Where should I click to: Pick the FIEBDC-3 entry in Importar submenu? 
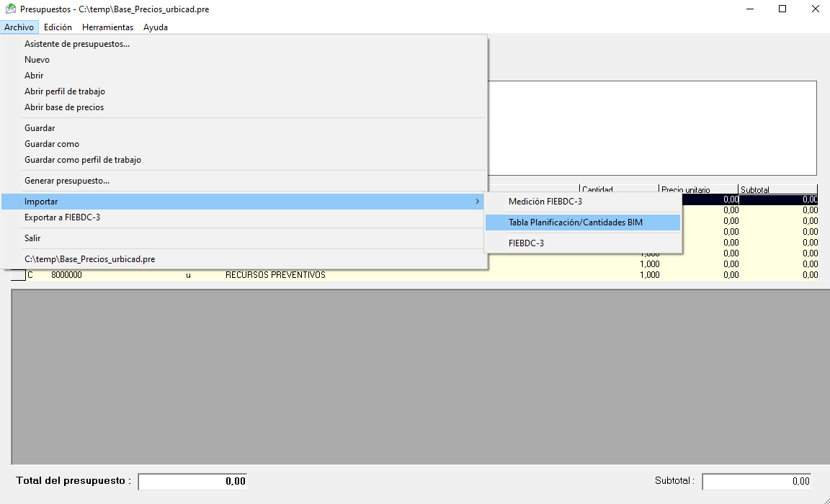tap(526, 243)
